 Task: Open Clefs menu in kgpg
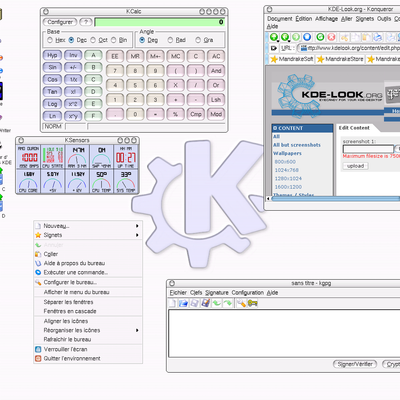point(196,293)
